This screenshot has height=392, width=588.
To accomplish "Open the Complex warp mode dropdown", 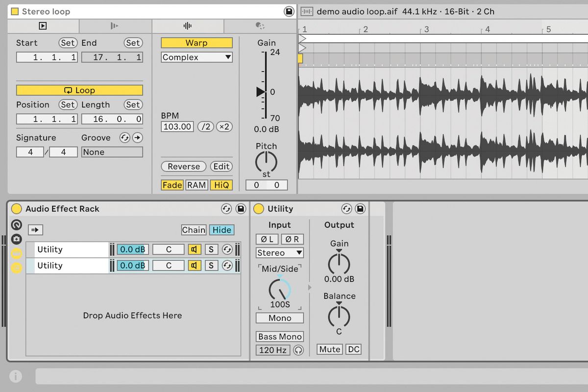I will (196, 57).
